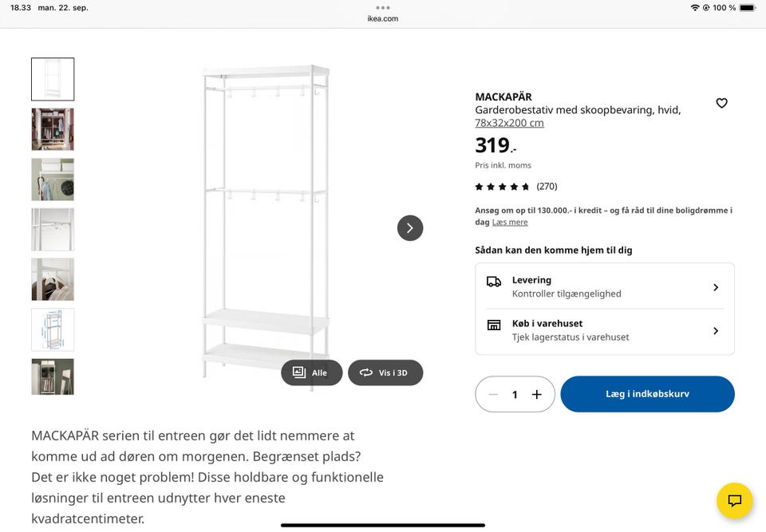
Task: Open the star rating reviews (270)
Action: tap(516, 187)
